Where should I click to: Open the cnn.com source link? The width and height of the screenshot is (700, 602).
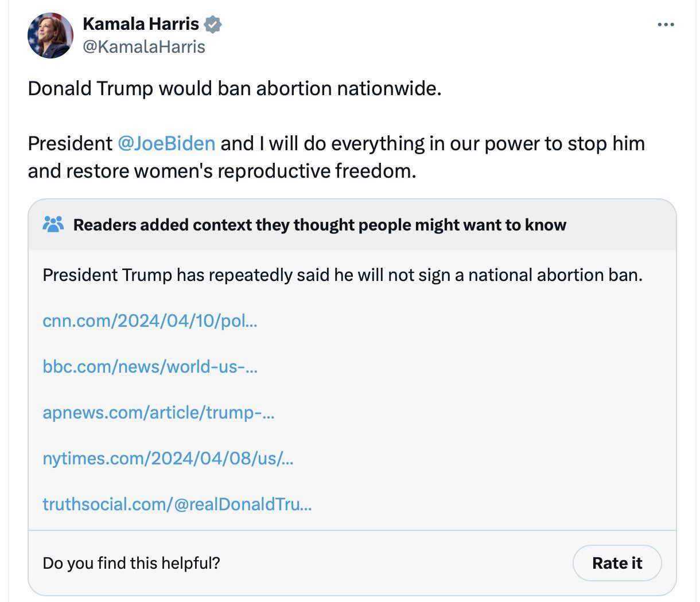pos(150,320)
